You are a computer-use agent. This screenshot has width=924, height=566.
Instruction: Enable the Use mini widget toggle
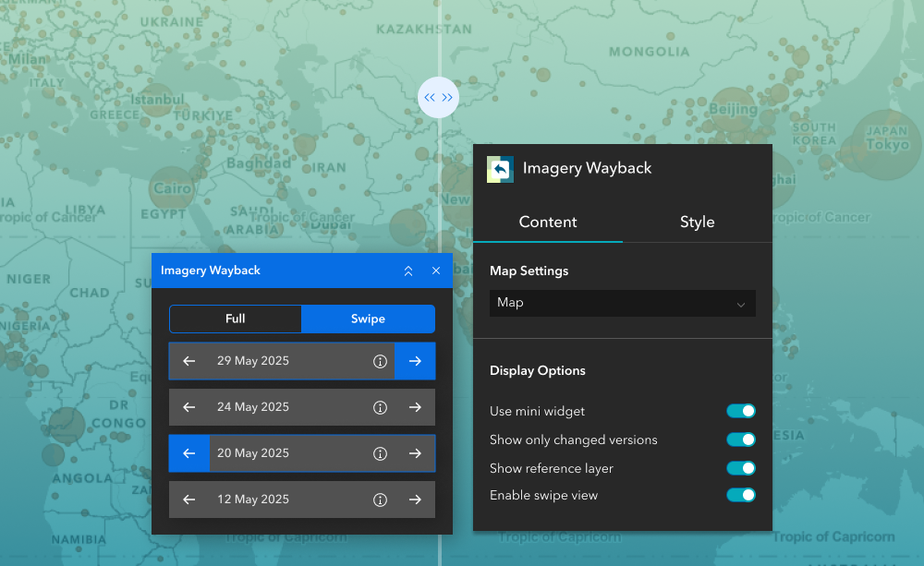[x=740, y=411]
